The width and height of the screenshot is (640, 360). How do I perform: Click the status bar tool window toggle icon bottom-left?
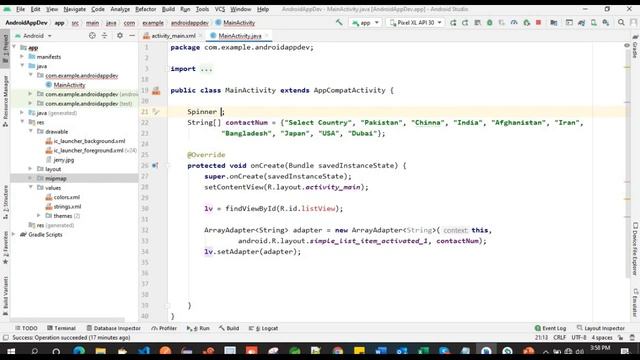click(x=5, y=338)
